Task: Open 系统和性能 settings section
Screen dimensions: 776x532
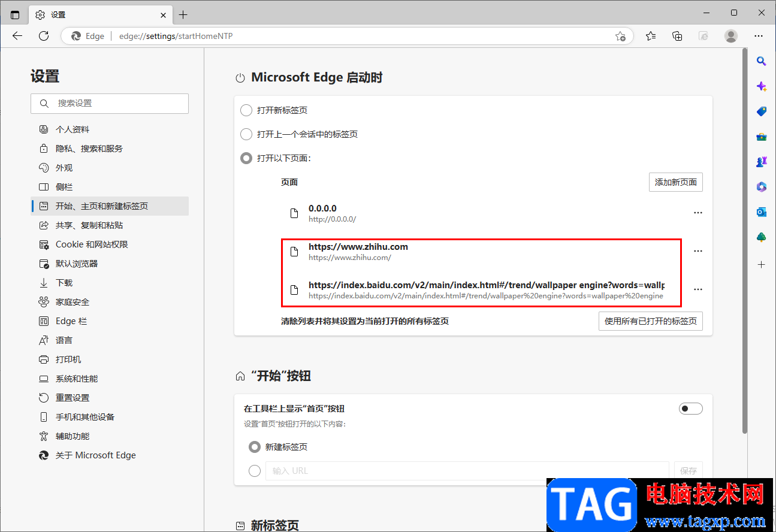Action: (110, 379)
